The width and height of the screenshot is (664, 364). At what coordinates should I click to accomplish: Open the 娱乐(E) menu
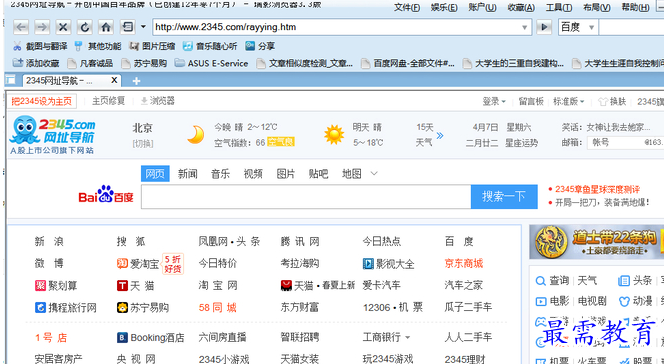coord(444,7)
